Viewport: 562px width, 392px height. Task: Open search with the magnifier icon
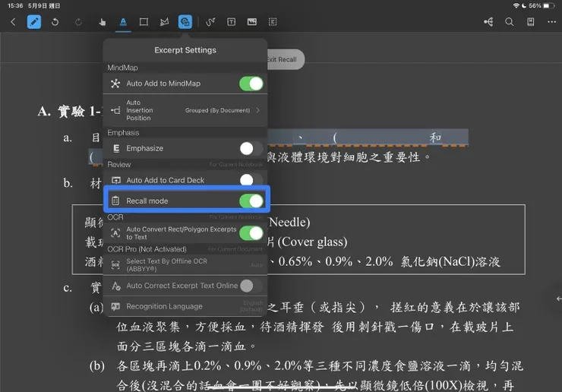pos(509,22)
